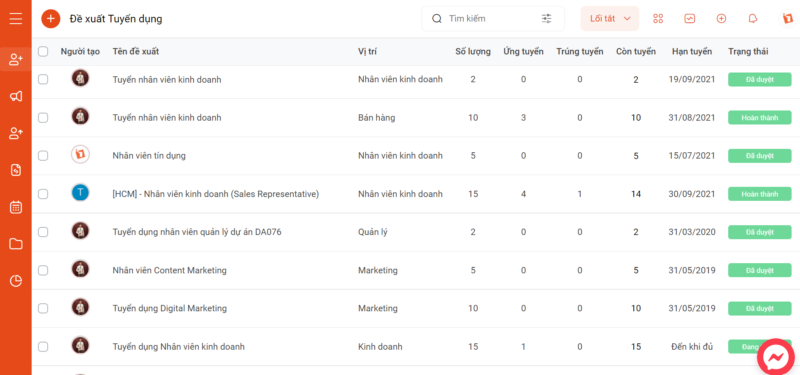Click Đã duyệt status of Nhân viên tín dụng
800x375 pixels.
[x=760, y=156]
